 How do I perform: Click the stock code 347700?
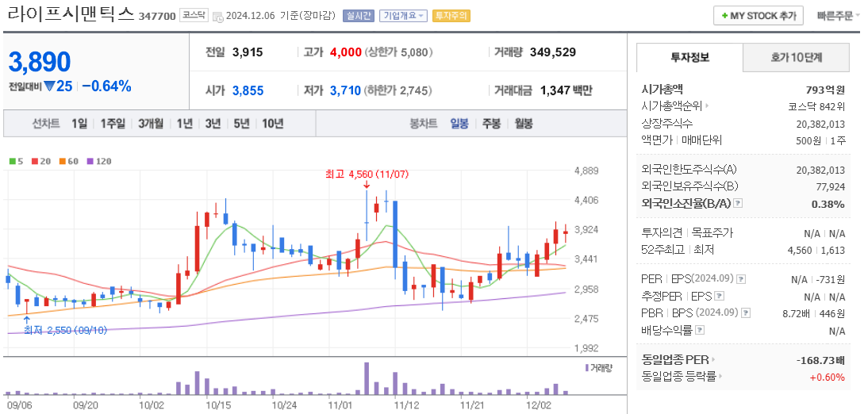point(156,16)
